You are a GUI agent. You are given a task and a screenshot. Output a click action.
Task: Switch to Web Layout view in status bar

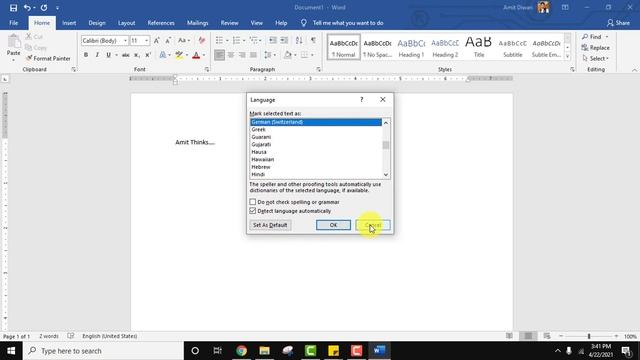tap(547, 336)
